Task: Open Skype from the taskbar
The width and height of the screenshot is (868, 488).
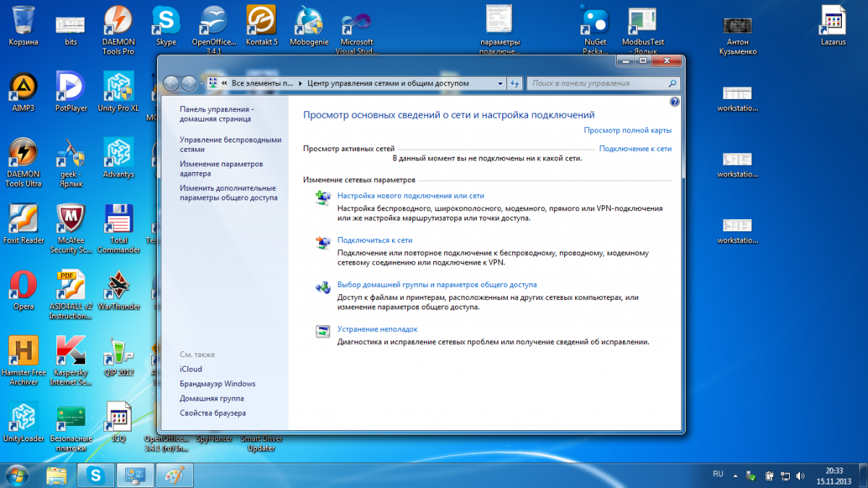Action: point(95,475)
